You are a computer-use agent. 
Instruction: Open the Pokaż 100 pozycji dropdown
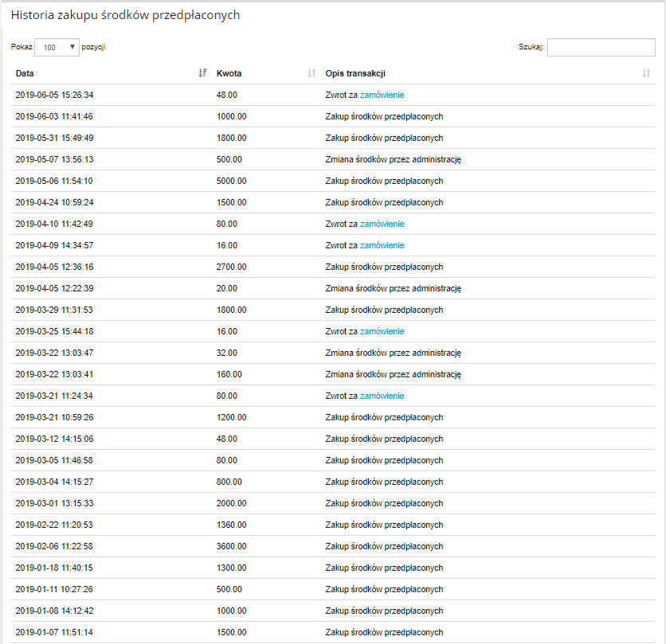coord(57,47)
